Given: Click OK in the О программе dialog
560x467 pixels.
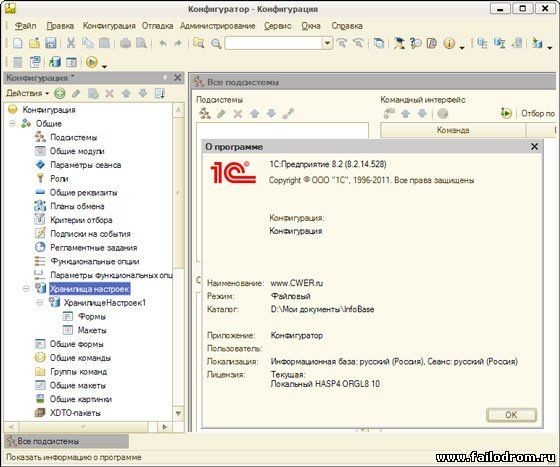Looking at the screenshot, I should coord(511,415).
